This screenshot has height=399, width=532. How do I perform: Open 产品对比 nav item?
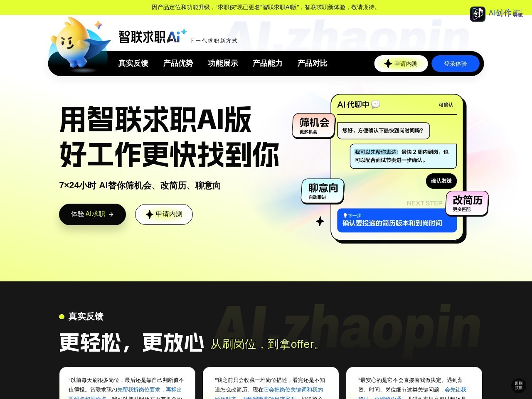(x=313, y=63)
